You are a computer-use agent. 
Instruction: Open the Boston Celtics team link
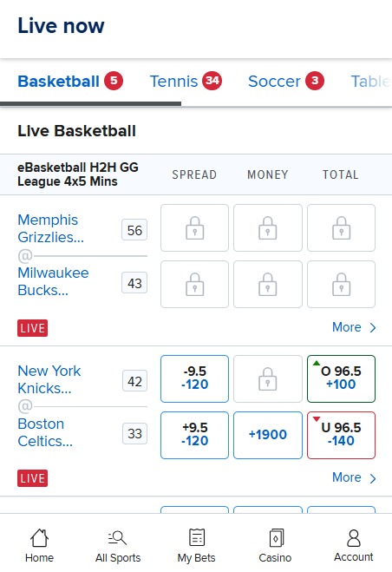pyautogui.click(x=45, y=432)
